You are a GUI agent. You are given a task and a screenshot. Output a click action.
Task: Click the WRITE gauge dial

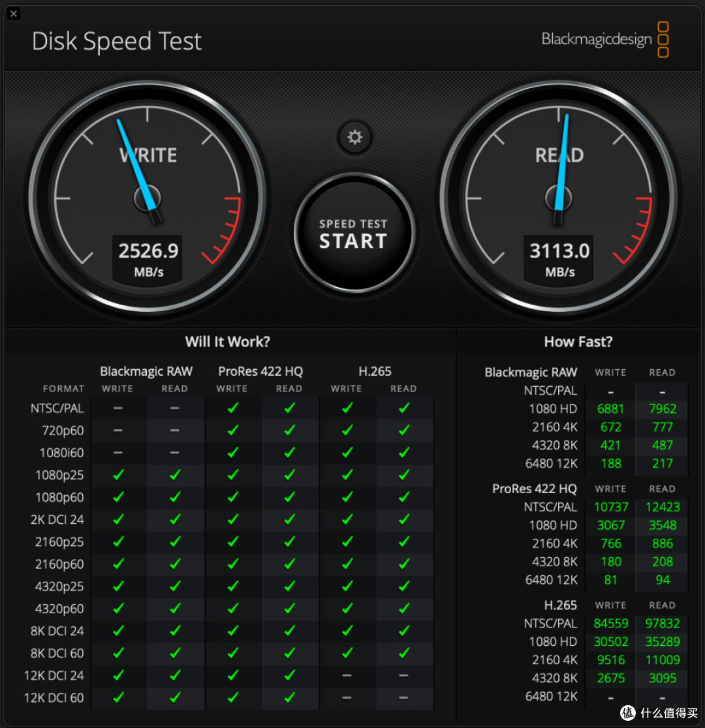point(148,199)
